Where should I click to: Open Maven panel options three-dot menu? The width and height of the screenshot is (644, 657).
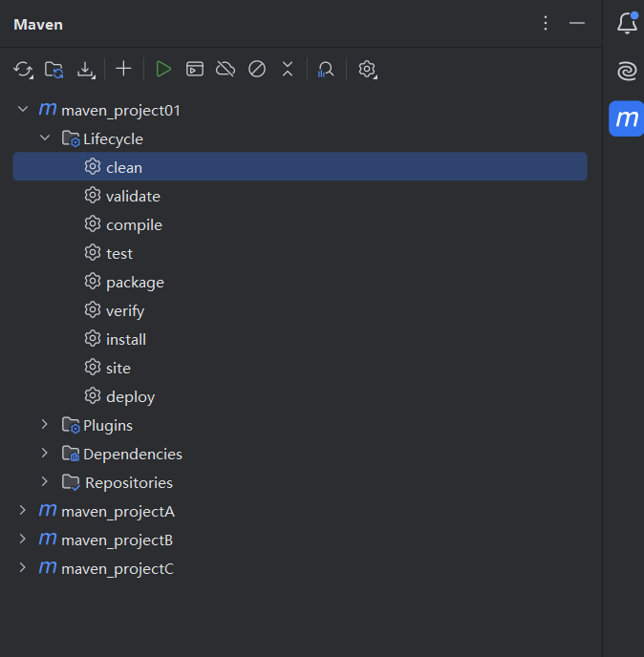(546, 24)
